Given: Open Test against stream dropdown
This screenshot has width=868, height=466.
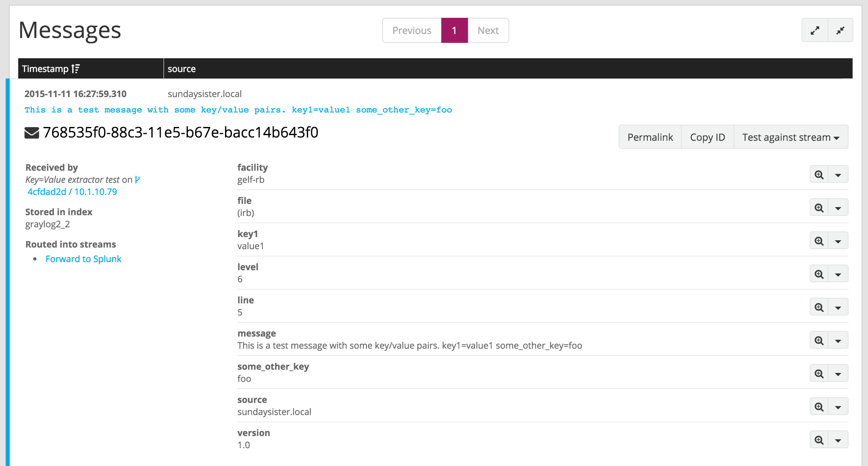Looking at the screenshot, I should pos(790,138).
